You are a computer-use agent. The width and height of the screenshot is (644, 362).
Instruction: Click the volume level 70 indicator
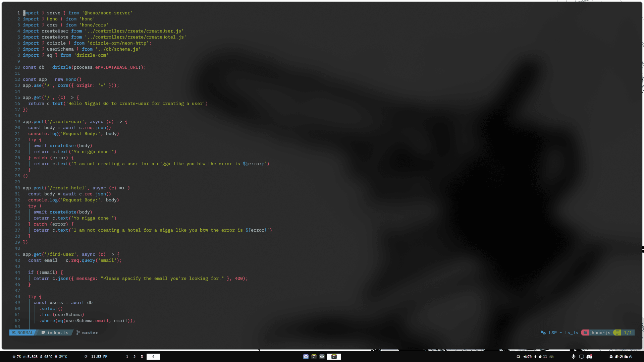pos(530,357)
